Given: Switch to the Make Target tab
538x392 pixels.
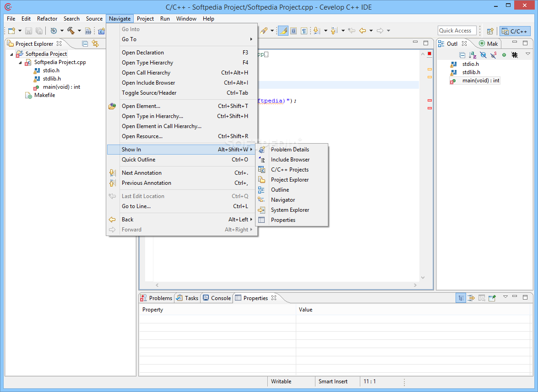Looking at the screenshot, I should point(488,43).
